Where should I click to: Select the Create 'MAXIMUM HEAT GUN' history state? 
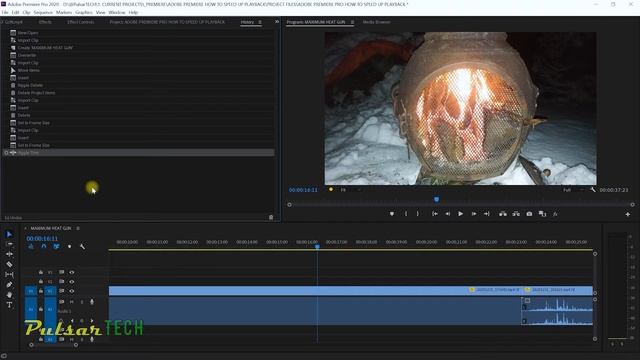tap(139, 48)
